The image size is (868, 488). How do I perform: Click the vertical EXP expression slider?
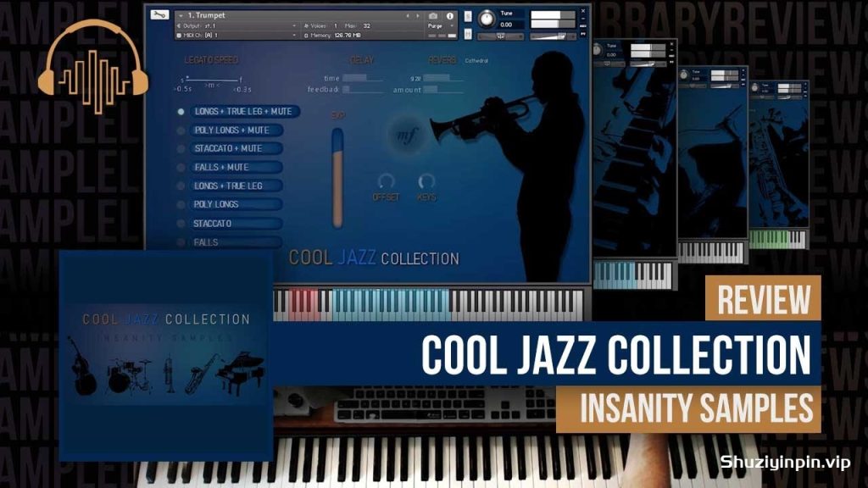click(x=337, y=178)
